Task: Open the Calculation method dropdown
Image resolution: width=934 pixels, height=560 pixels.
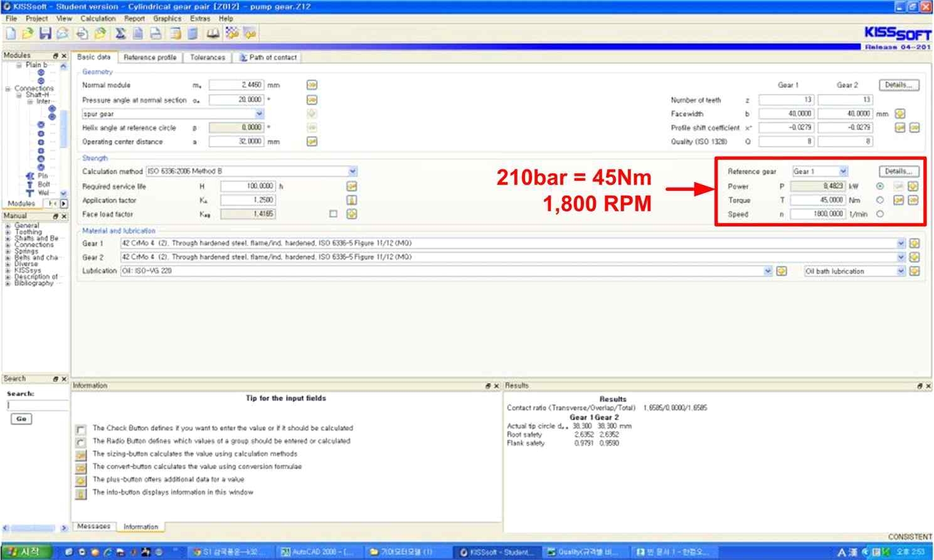Action: pos(353,171)
